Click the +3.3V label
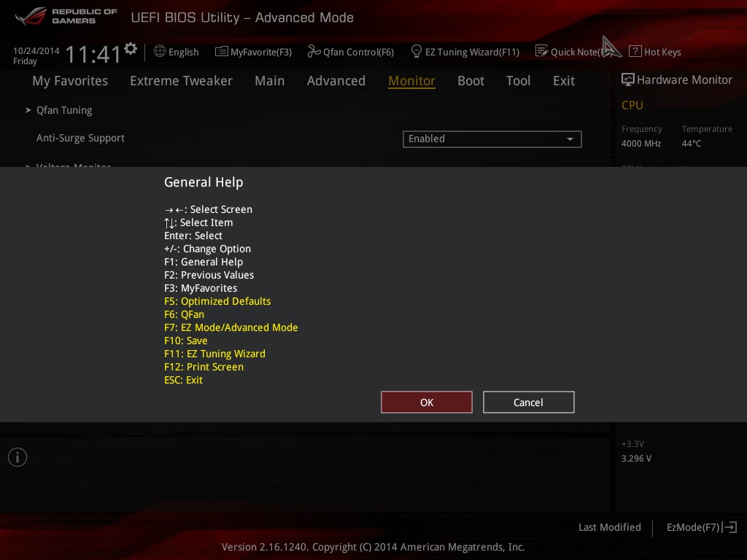The height and width of the screenshot is (560, 747). click(632, 444)
